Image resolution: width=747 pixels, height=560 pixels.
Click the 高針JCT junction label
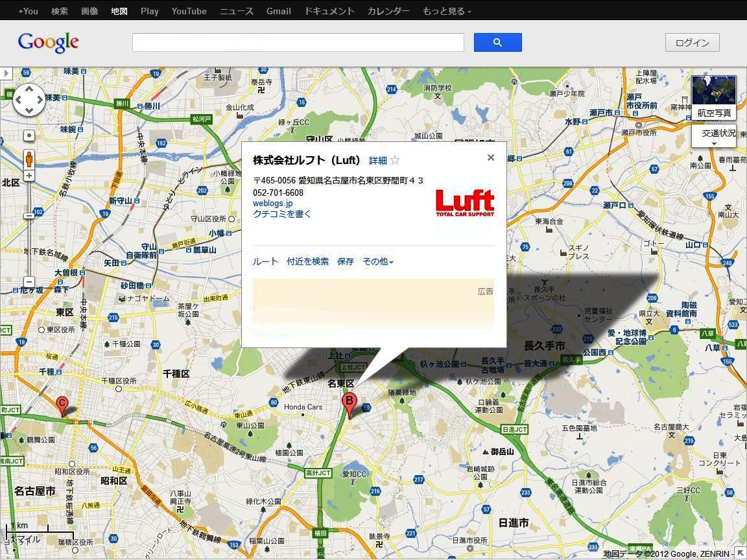tap(318, 473)
